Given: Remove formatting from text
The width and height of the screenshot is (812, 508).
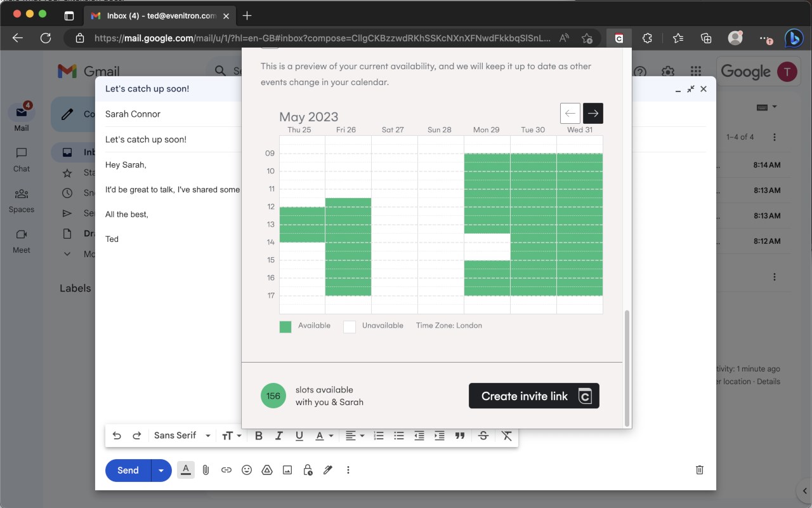Looking at the screenshot, I should coord(506,436).
